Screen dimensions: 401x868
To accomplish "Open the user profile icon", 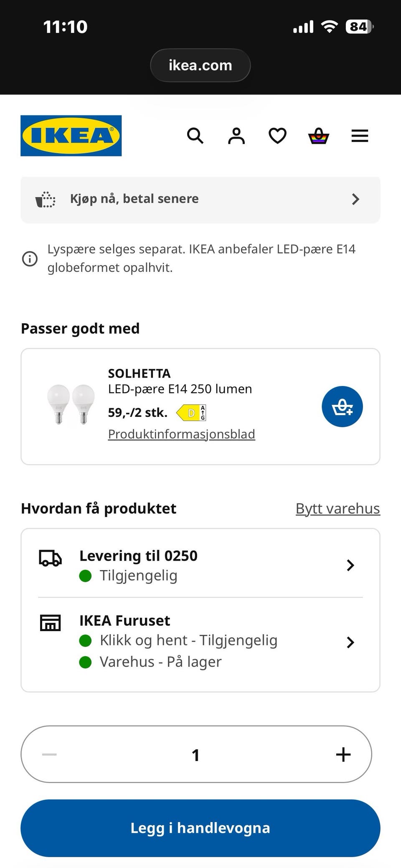I will pyautogui.click(x=236, y=136).
